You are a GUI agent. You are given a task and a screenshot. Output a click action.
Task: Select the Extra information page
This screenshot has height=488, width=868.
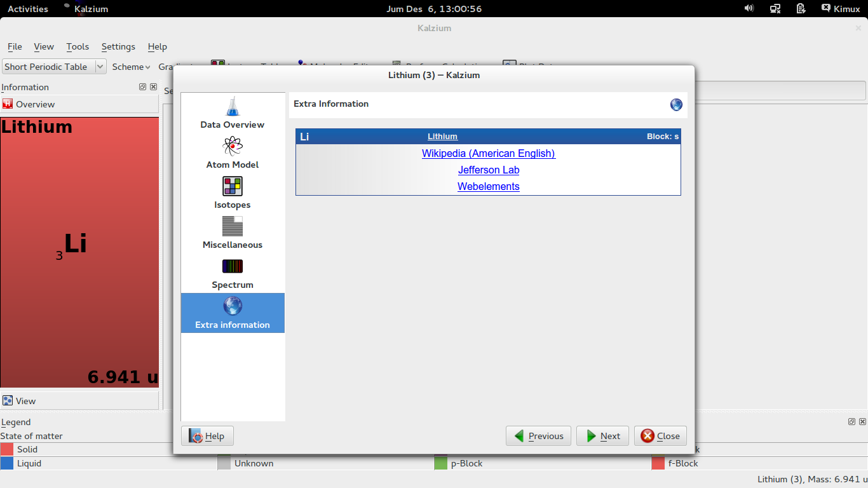[233, 313]
